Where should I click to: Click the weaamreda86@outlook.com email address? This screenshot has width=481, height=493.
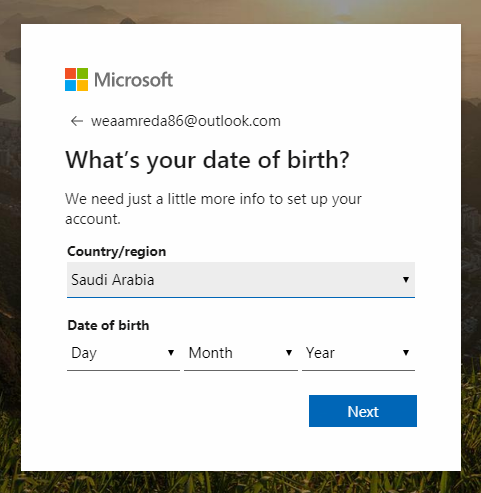[x=186, y=121]
